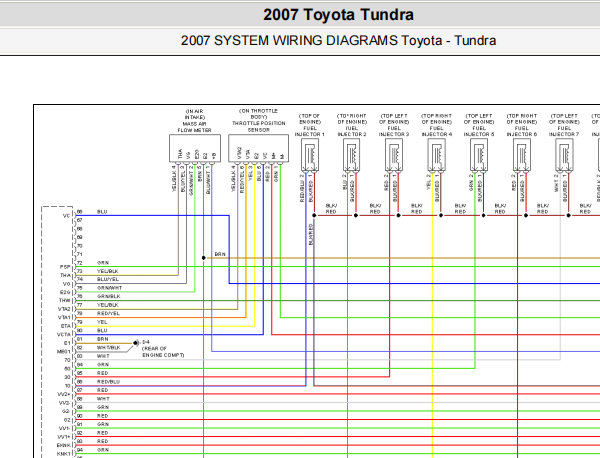Click the Fuel Injector 7 coil symbol

click(564, 155)
